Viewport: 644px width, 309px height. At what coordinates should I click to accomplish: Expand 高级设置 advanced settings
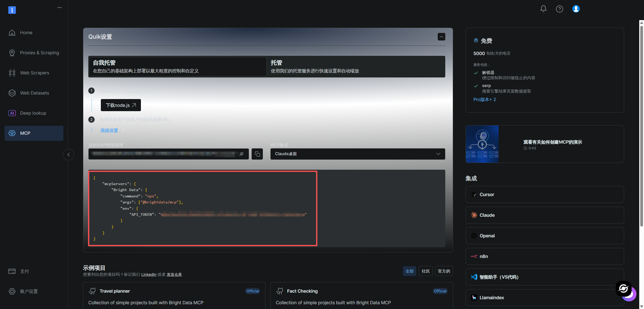tap(112, 130)
